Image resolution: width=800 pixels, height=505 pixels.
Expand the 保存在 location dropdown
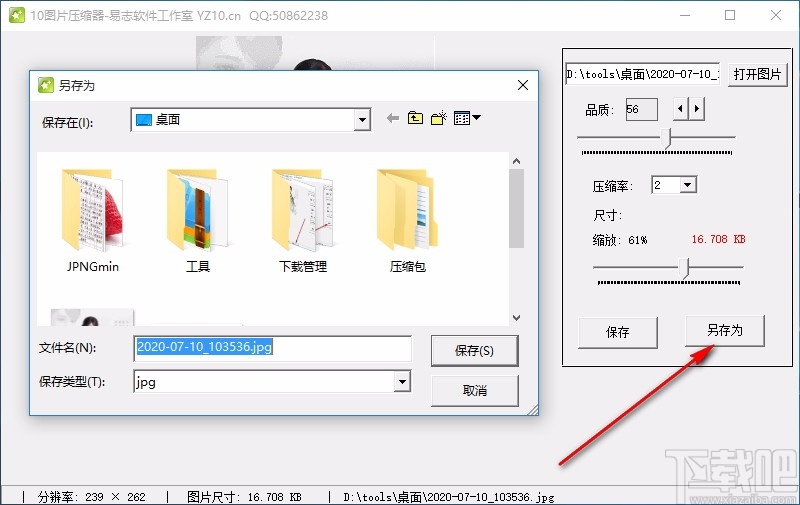coord(362,120)
